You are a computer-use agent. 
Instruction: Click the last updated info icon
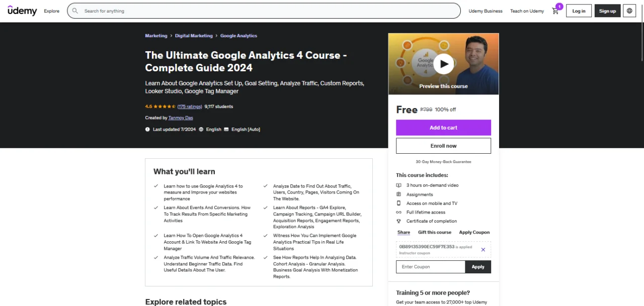point(147,129)
